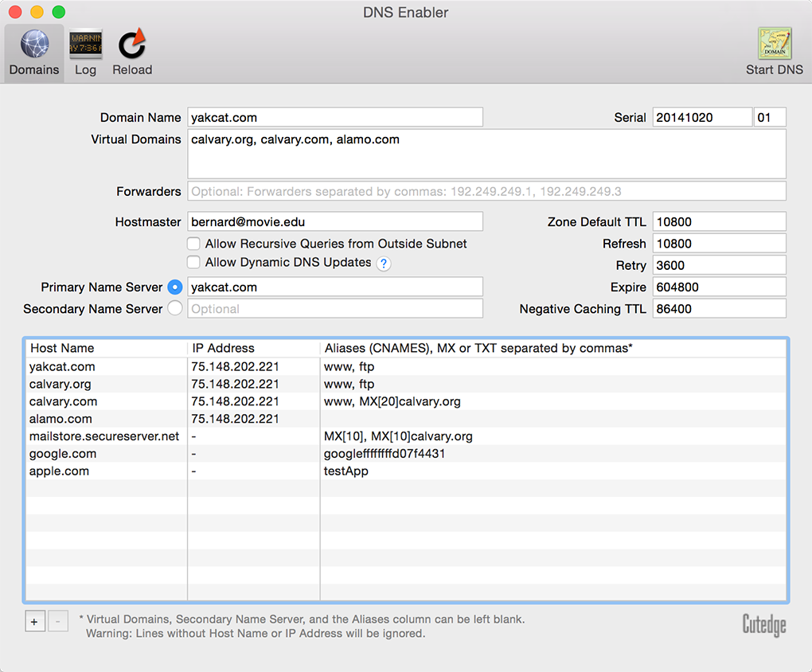
Task: Click the Zone Default TTL field
Action: tap(719, 222)
